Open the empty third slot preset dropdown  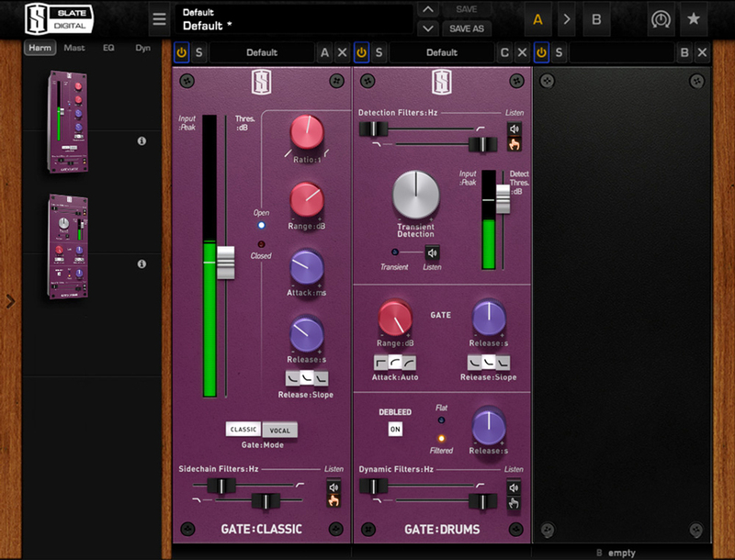point(622,52)
